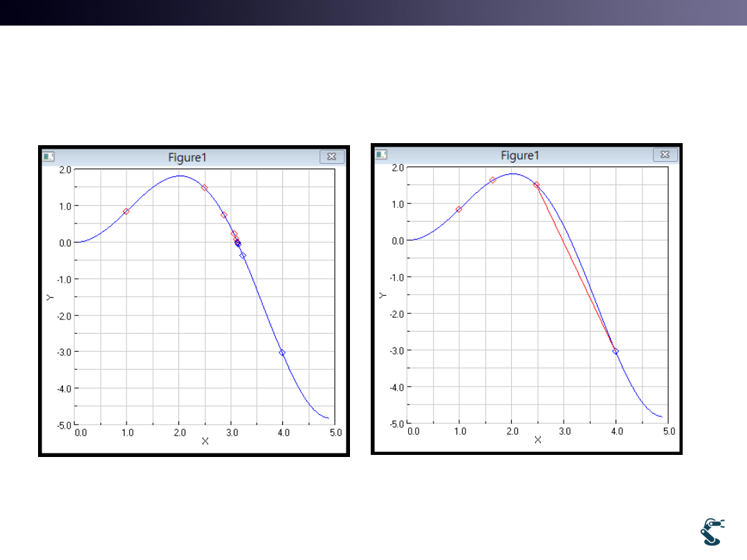Select blue diamond at x=4.0 in left plot

pos(282,353)
